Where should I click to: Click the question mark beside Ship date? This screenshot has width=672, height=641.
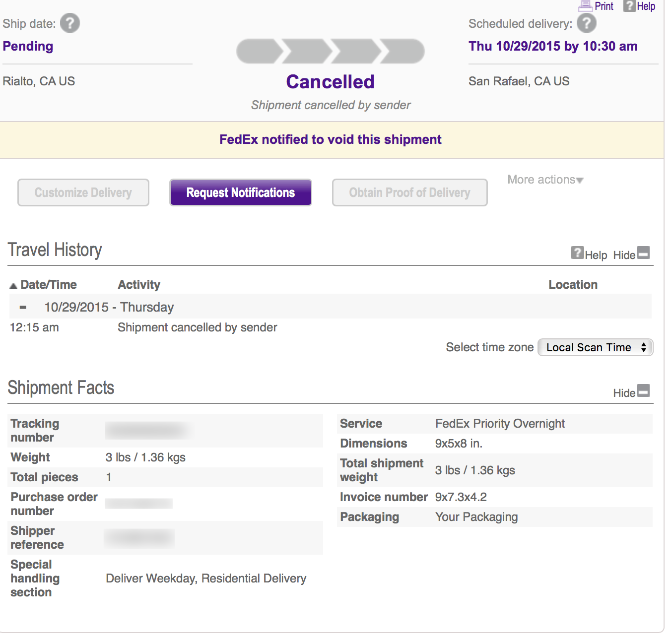click(70, 23)
